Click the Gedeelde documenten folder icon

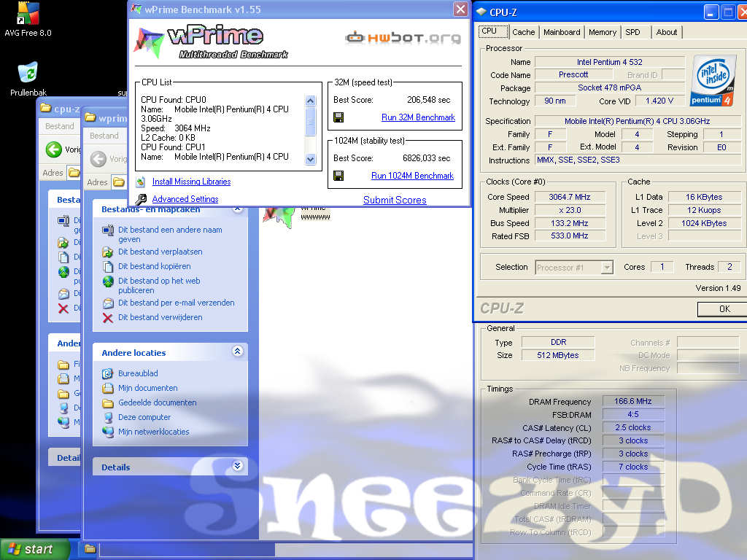[108, 402]
